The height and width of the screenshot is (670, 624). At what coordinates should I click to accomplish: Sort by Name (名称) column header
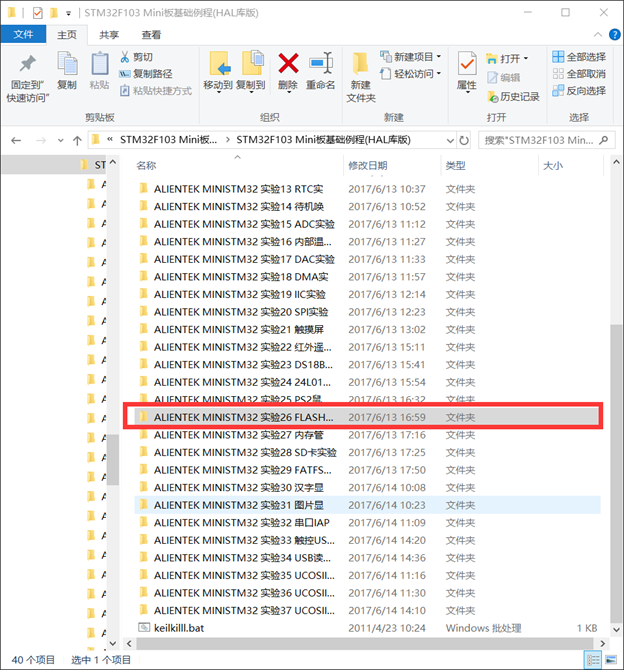click(146, 165)
